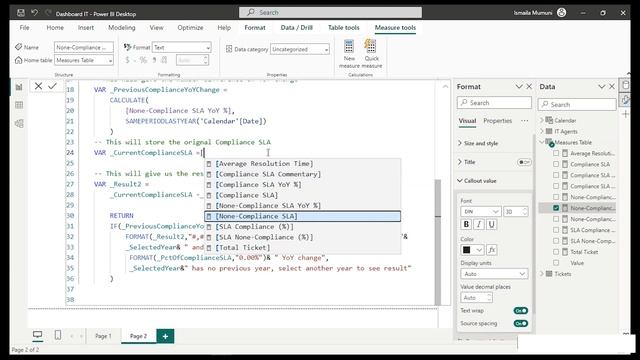Select [Total Ticket] autocomplete suggestion
Image resolution: width=640 pixels, height=360 pixels.
point(302,248)
